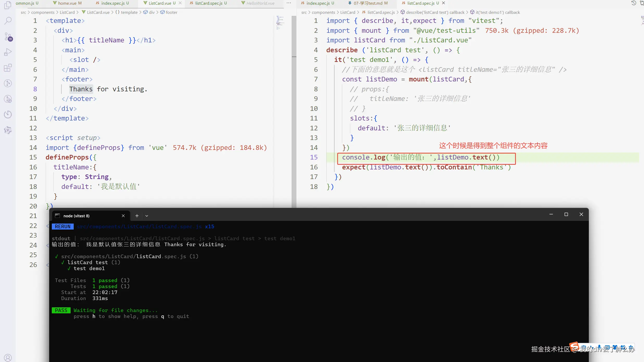The image size is (644, 362).
Task: Click describe('listCard test') callback breadcrumb
Action: [x=435, y=12]
